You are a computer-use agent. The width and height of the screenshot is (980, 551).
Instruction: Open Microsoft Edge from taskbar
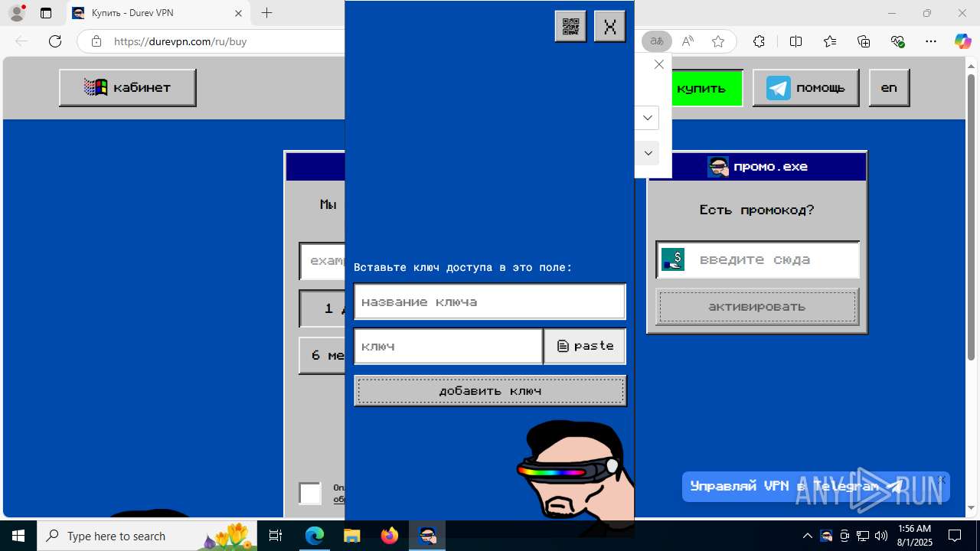315,536
